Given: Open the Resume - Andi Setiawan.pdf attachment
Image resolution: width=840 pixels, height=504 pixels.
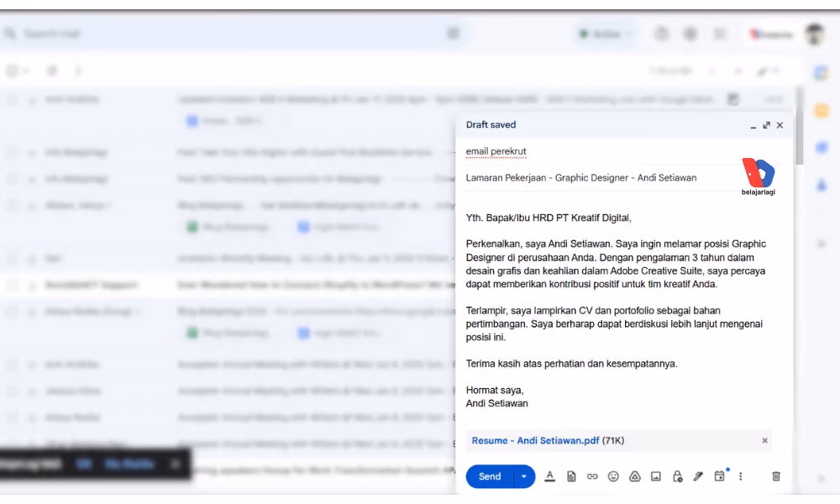Looking at the screenshot, I should pyautogui.click(x=535, y=441).
